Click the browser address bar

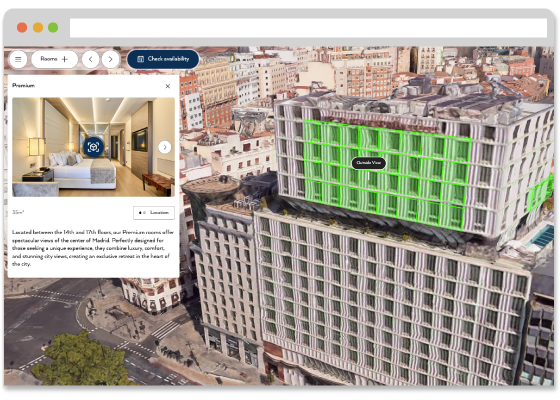pos(308,28)
